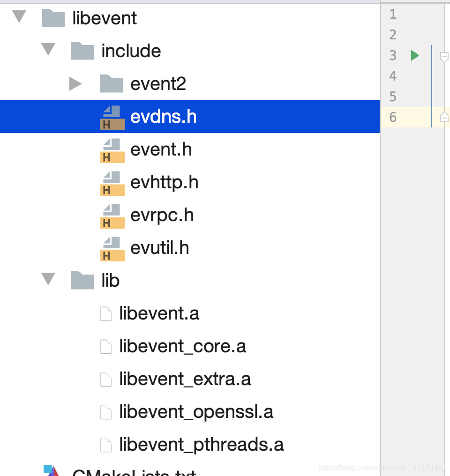Click the libevent_openssl.a file icon
The image size is (450, 476).
point(106,412)
